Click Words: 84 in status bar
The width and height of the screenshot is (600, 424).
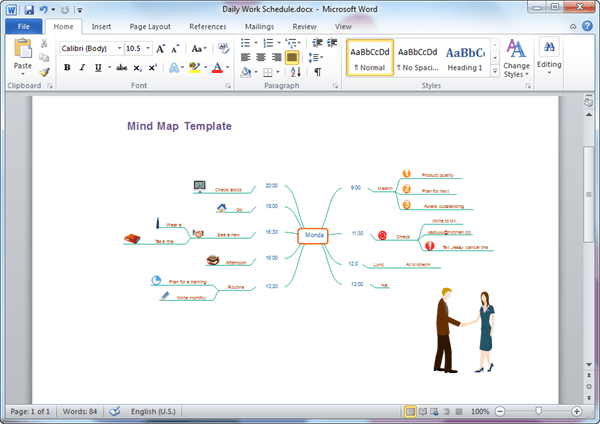[x=80, y=411]
